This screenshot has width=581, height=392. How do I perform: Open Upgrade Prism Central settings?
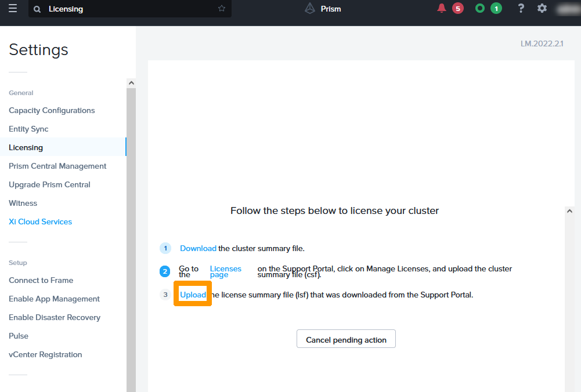coord(49,184)
